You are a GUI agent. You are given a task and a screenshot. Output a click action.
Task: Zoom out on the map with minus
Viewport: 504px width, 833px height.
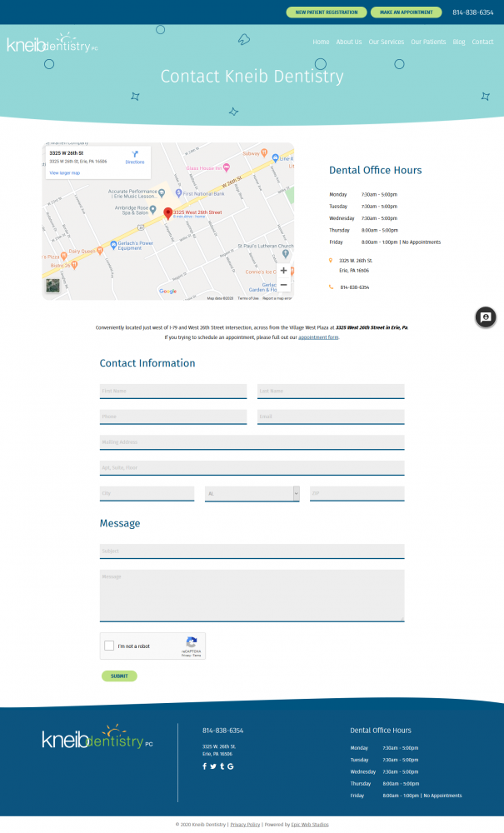coord(283,285)
